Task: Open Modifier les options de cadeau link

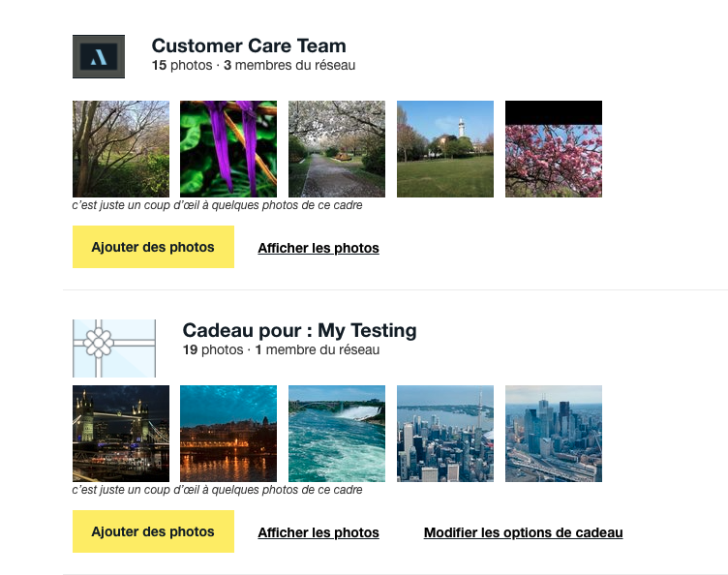Action: pyautogui.click(x=523, y=532)
